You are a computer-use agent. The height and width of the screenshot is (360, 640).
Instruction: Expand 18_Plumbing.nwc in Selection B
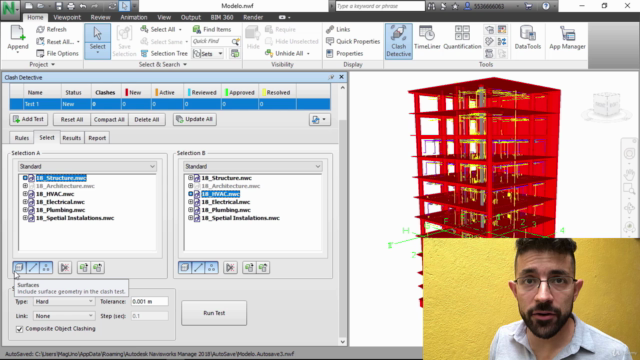click(x=191, y=210)
